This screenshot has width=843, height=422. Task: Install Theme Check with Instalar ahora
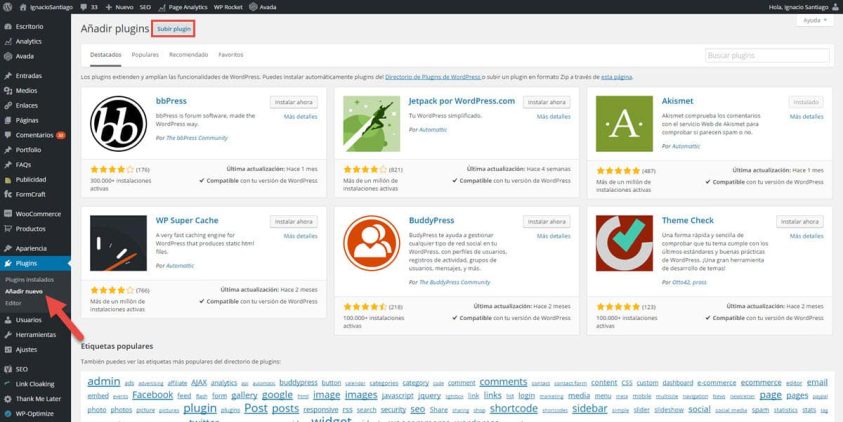click(x=799, y=221)
